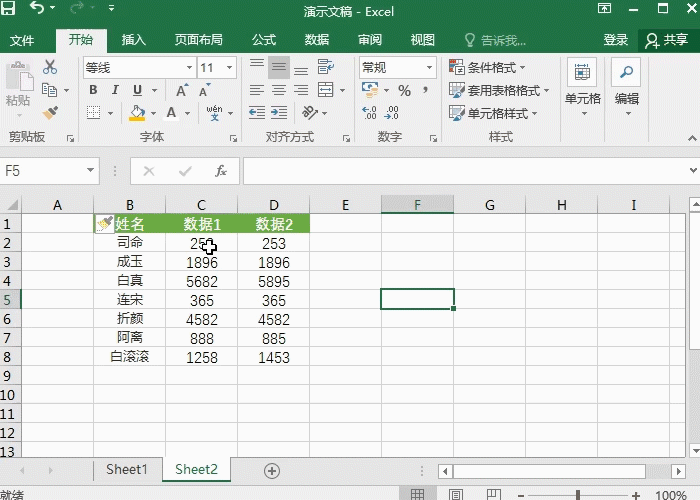700x500 pixels.
Task: Collapse the ribbon with the caret
Action: point(692,138)
